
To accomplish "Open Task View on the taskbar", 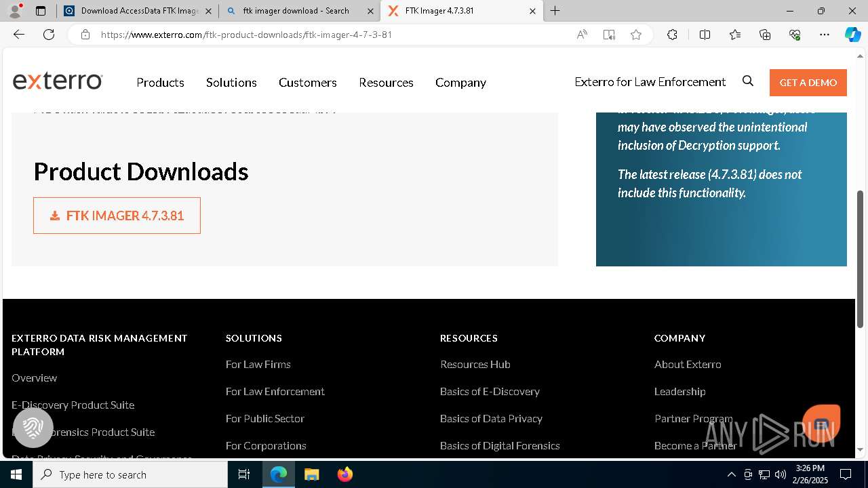I will click(x=244, y=474).
